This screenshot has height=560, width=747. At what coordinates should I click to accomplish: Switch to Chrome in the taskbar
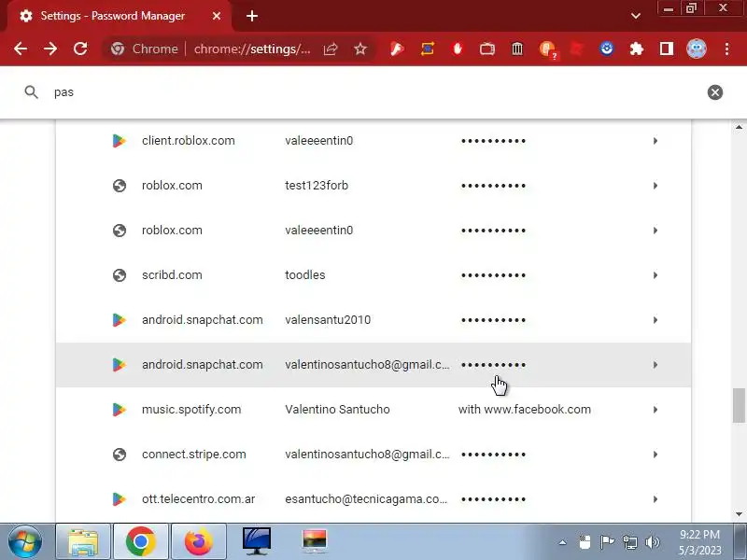click(x=141, y=541)
